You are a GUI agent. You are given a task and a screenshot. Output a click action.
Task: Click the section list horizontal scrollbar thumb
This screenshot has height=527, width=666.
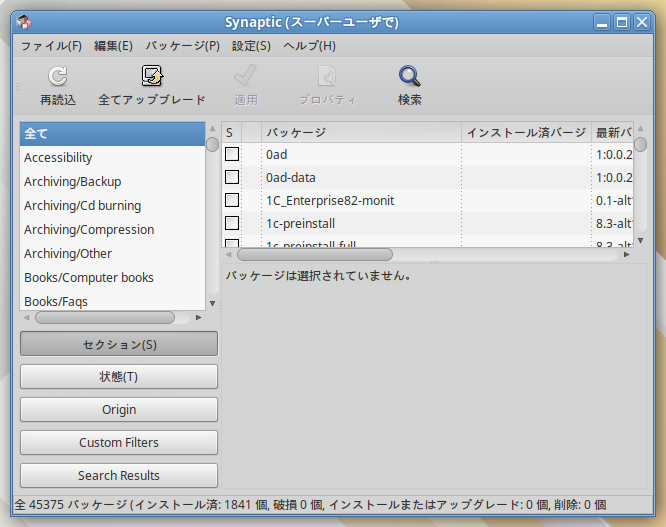click(x=105, y=317)
